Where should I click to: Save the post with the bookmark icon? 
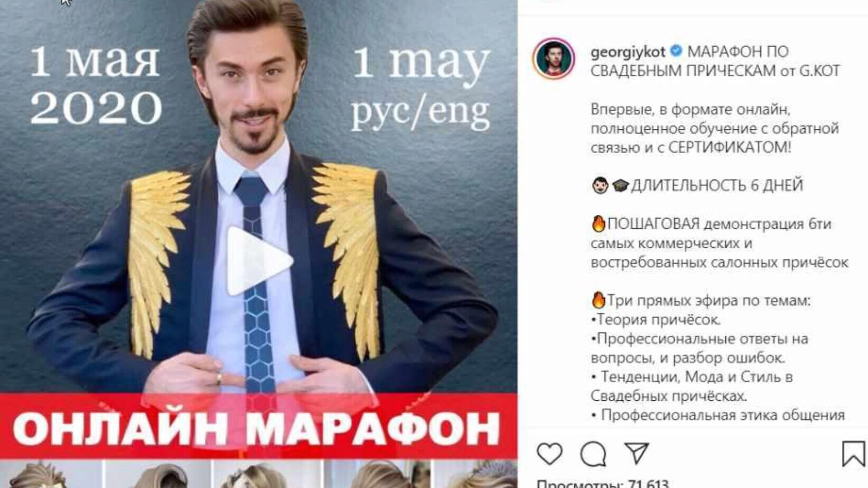click(x=853, y=454)
